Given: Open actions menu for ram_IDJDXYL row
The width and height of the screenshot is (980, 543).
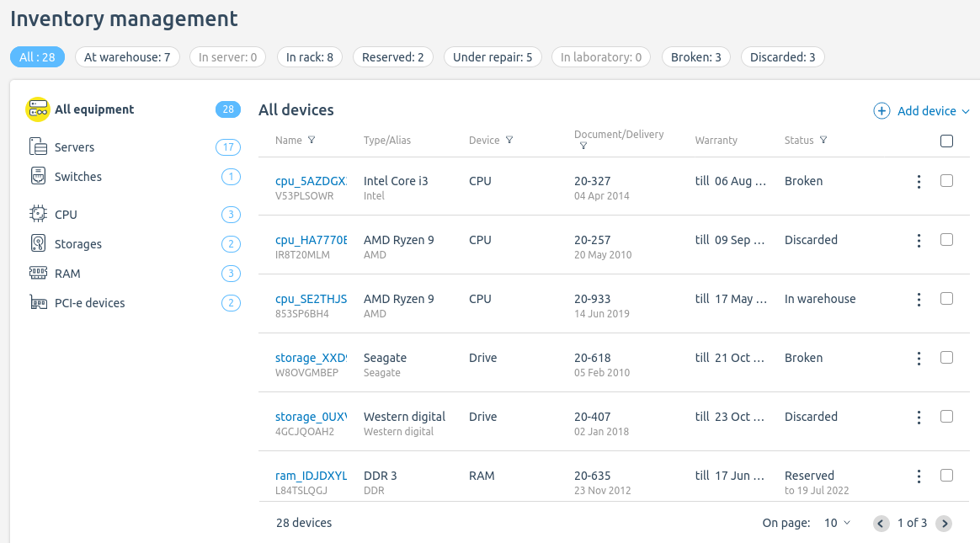Looking at the screenshot, I should (919, 476).
